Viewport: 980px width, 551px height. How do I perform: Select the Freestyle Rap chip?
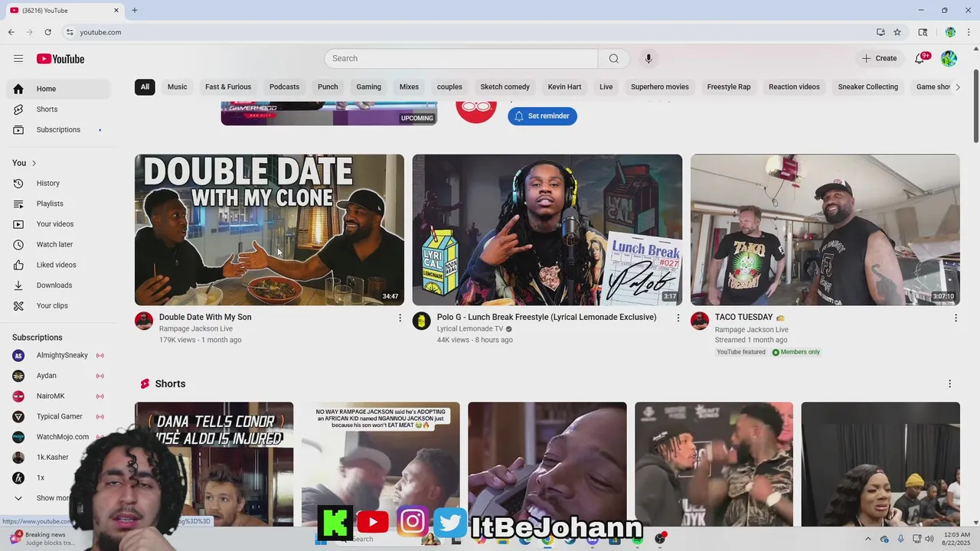pos(729,87)
